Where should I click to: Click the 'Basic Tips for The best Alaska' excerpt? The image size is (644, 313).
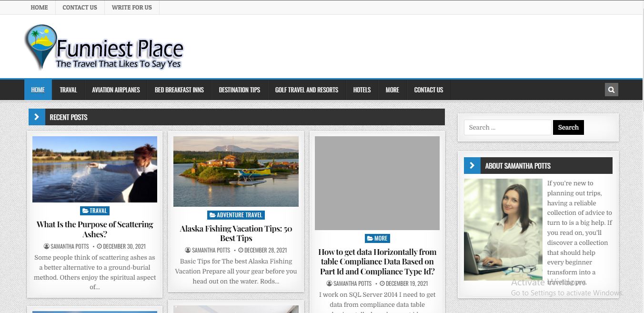[x=236, y=271]
